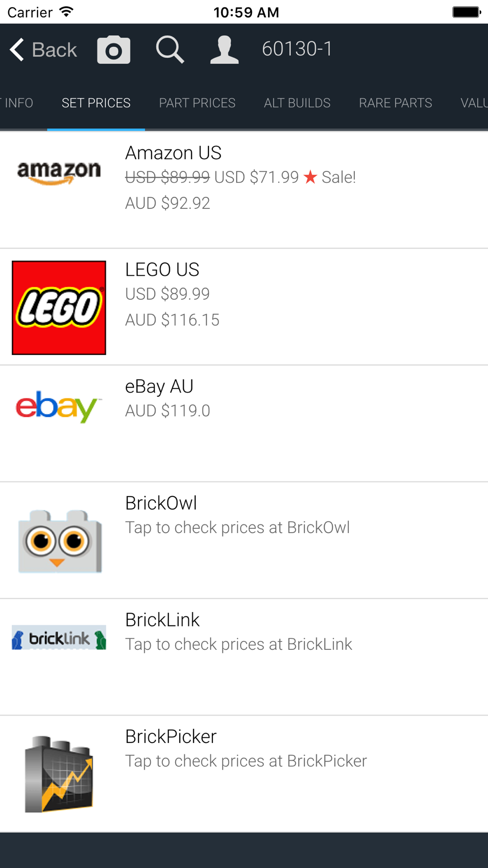
Task: Tap the BrickOwl owl icon
Action: pos(59,541)
